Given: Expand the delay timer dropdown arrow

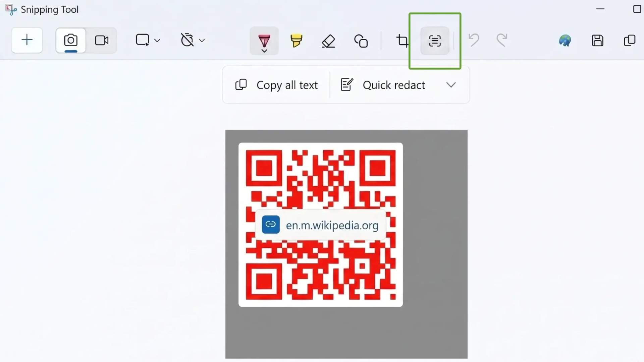Looking at the screenshot, I should (x=202, y=41).
